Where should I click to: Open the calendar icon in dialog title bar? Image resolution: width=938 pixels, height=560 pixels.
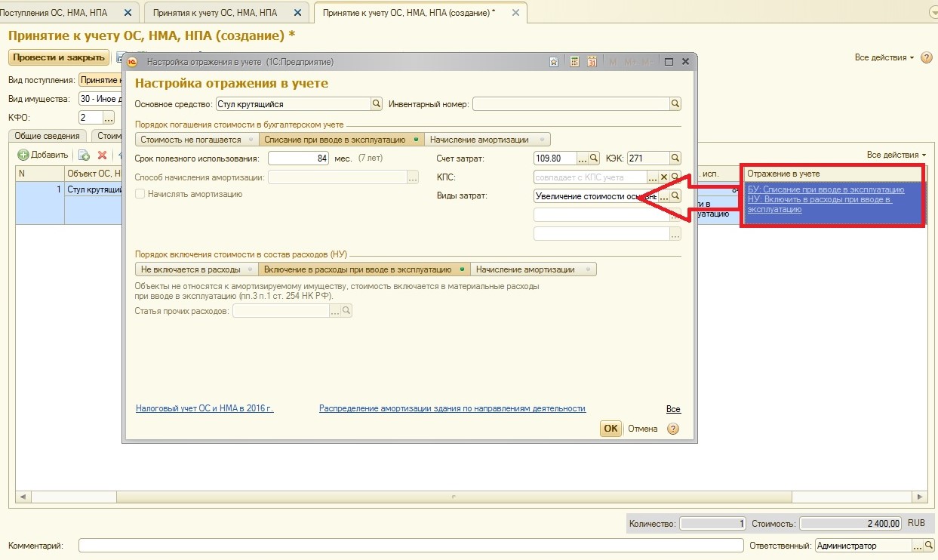pos(592,62)
